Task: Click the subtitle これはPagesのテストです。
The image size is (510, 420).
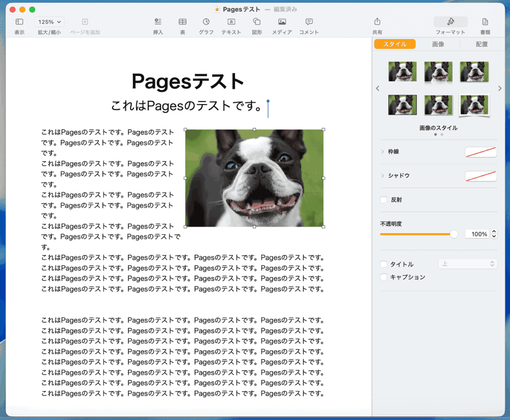Action: pyautogui.click(x=187, y=106)
